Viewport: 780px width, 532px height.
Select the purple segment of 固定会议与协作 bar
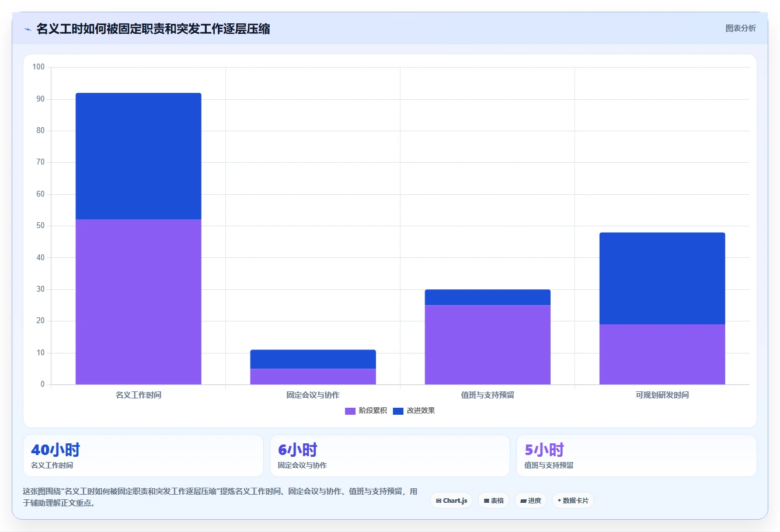[313, 377]
